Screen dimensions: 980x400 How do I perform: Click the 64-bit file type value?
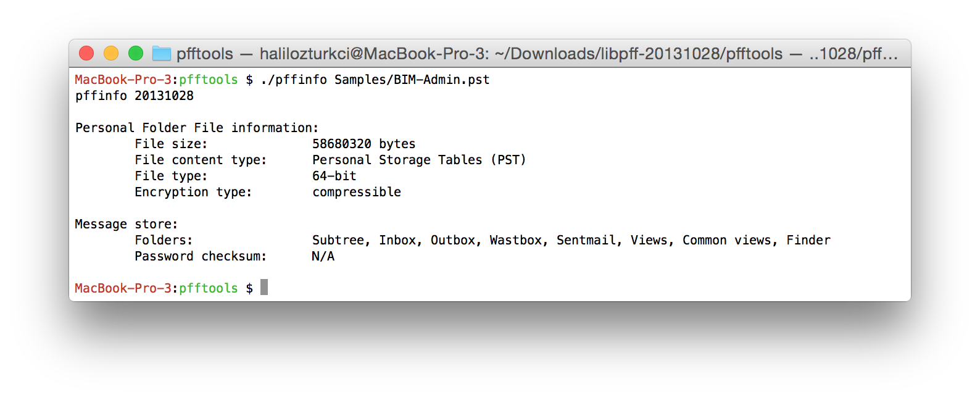pos(334,176)
